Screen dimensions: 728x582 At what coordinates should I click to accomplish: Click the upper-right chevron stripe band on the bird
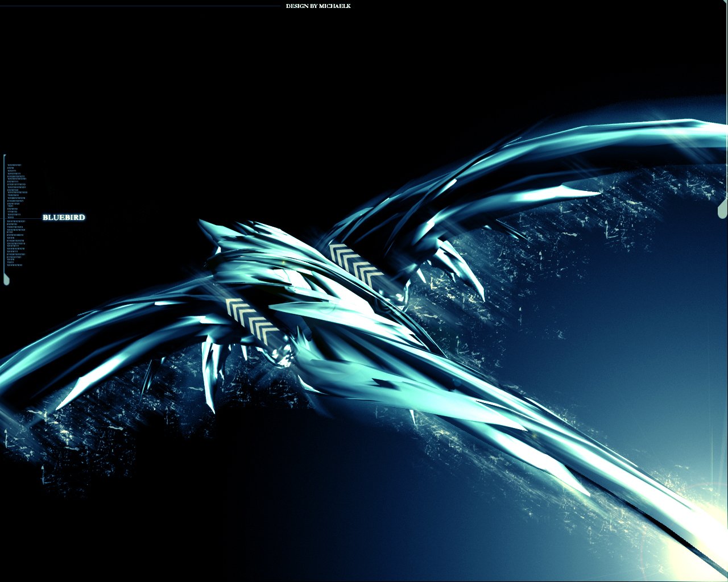(x=358, y=264)
